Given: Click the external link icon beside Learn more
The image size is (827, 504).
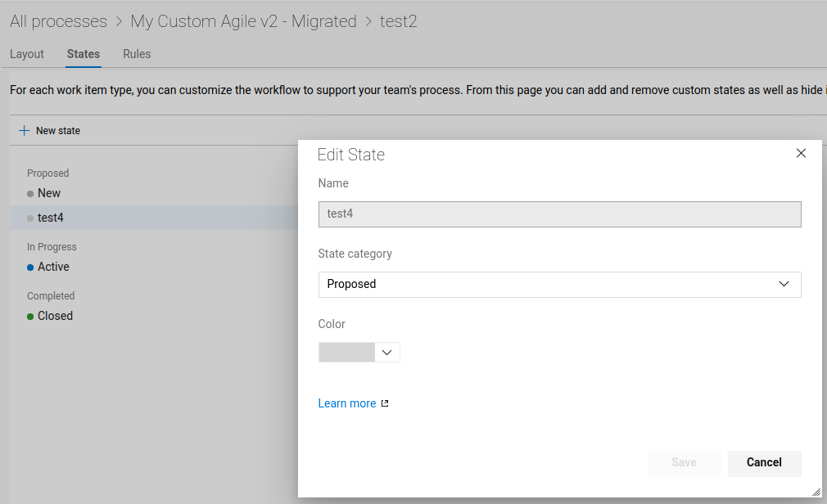Looking at the screenshot, I should [x=385, y=403].
